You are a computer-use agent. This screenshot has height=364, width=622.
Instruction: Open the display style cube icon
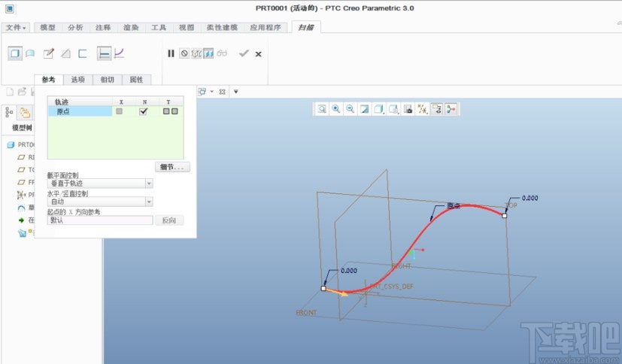[379, 109]
